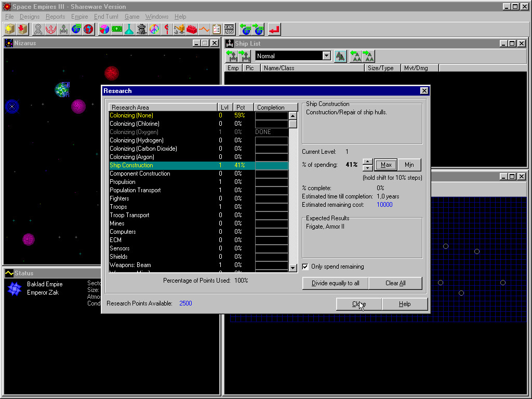Viewport: 532px width, 399px height.
Task: Select Propulsion in the research list
Action: (x=123, y=182)
